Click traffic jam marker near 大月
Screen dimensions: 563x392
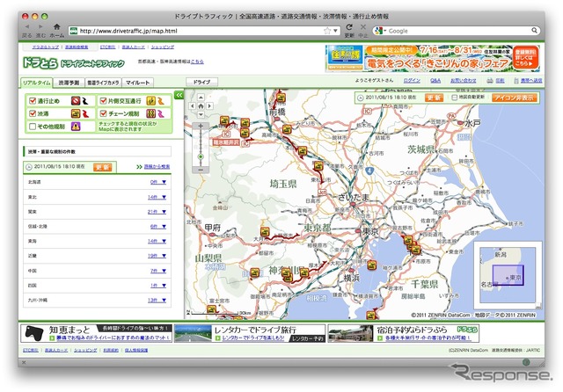(265, 231)
